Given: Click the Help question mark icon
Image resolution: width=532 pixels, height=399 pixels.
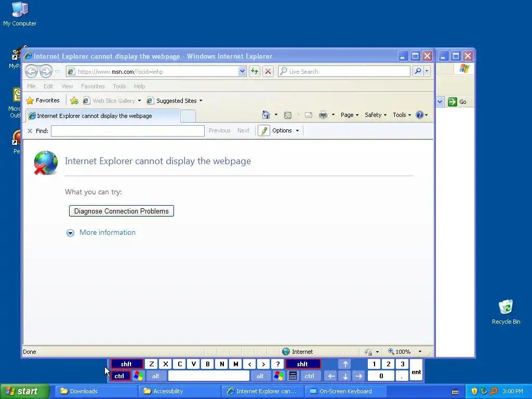Looking at the screenshot, I should click(420, 115).
